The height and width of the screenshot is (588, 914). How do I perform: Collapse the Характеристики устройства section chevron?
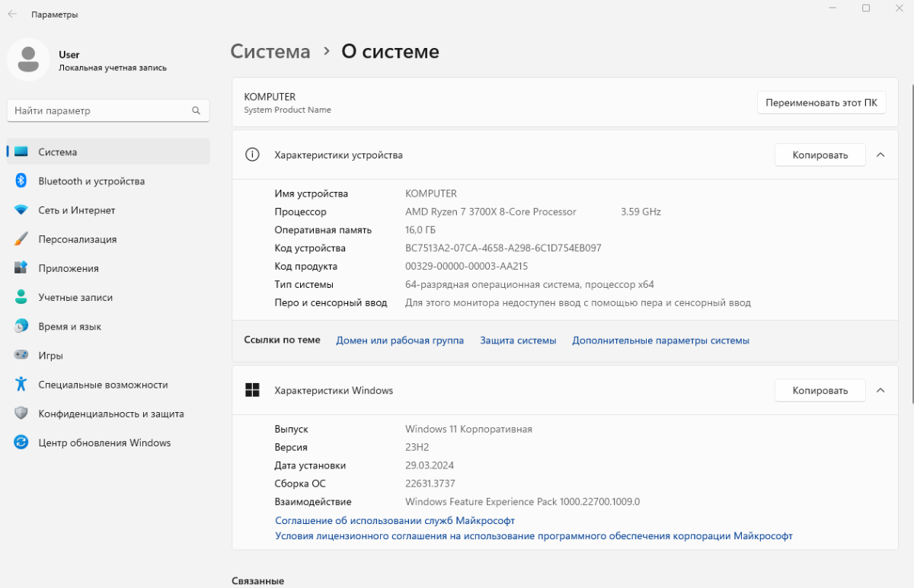coord(880,155)
